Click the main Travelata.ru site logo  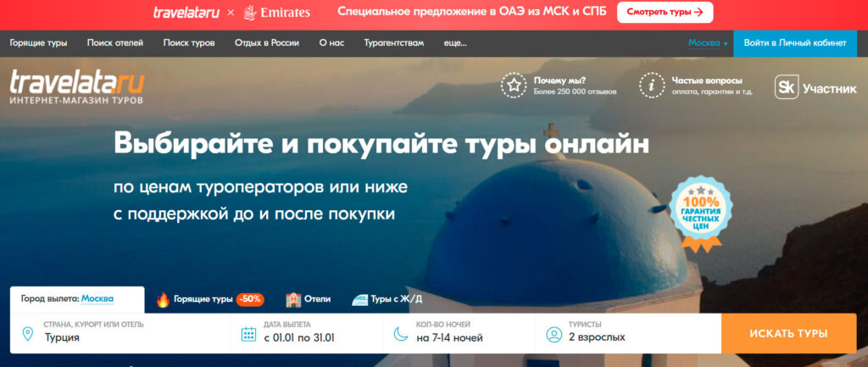(x=77, y=87)
